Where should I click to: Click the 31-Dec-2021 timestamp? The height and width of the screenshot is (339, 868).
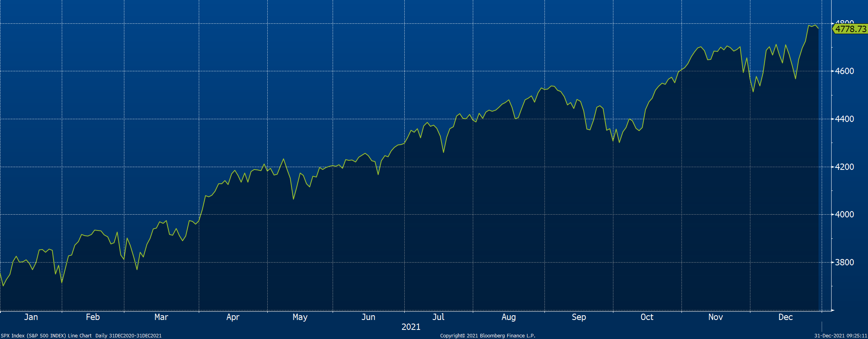tap(840, 335)
